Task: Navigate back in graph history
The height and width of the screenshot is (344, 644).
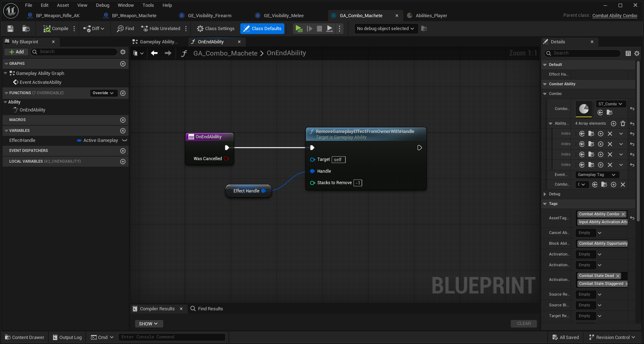Action: (x=154, y=53)
